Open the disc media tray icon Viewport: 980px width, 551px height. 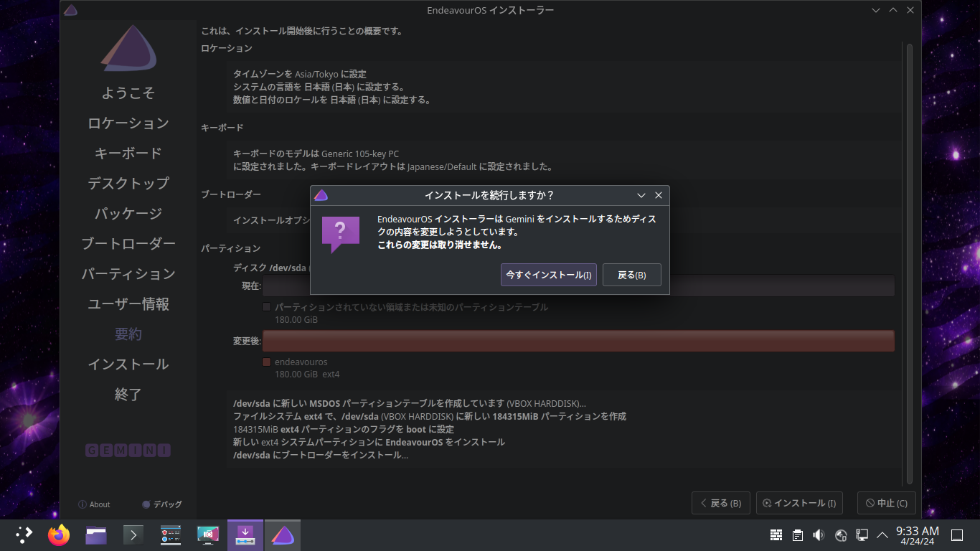[841, 535]
